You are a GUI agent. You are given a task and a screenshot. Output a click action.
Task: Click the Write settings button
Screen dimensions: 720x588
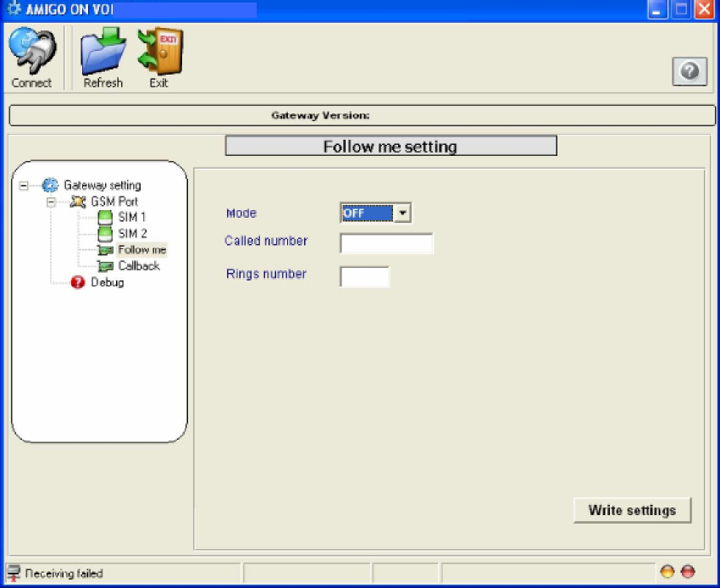[632, 510]
